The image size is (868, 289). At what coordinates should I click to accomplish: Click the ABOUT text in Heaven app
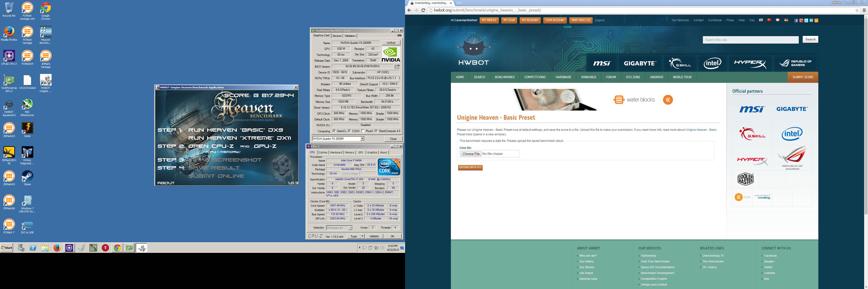(166, 183)
